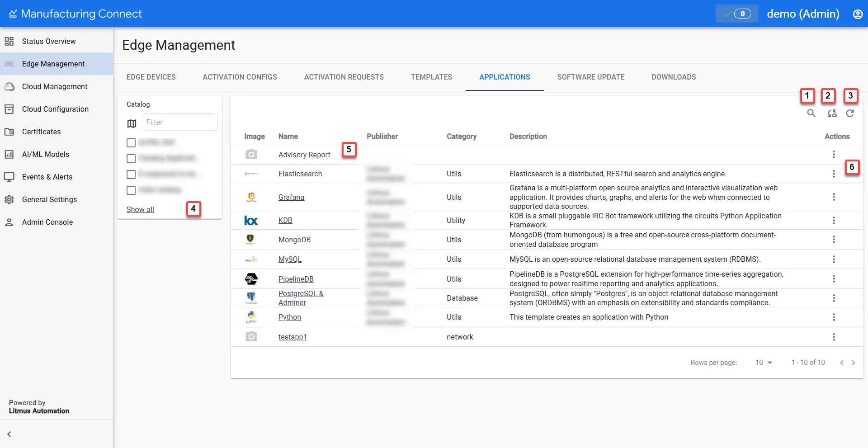Click the Status Overview dashboard icon
This screenshot has height=448, width=868.
pos(9,42)
